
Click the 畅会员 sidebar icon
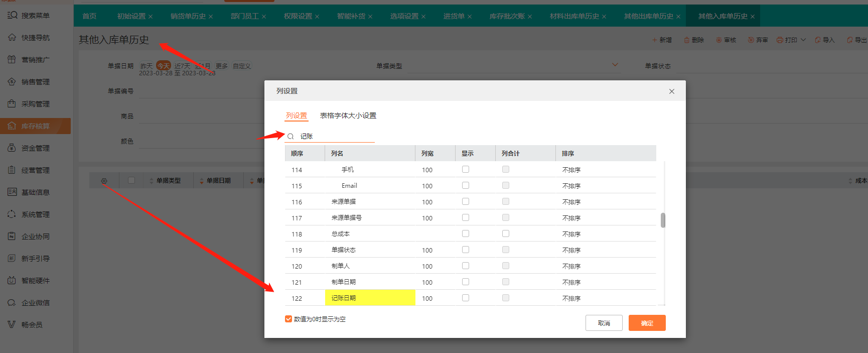12,325
